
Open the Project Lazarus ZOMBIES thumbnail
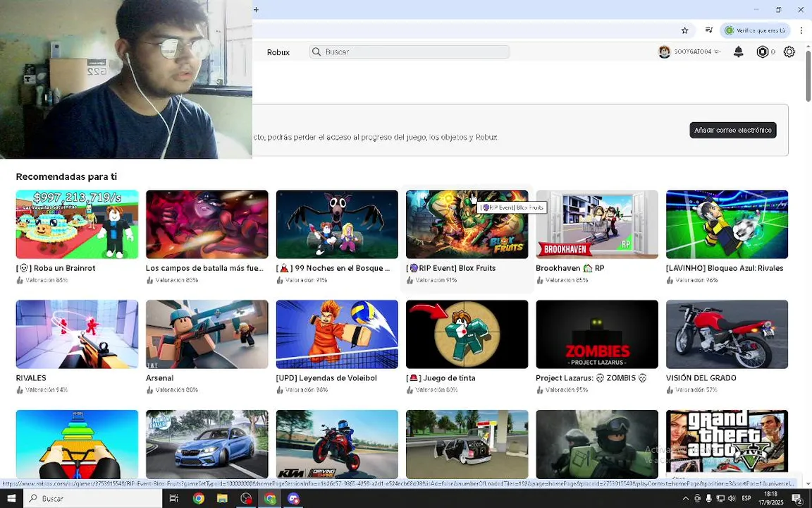[x=597, y=334]
